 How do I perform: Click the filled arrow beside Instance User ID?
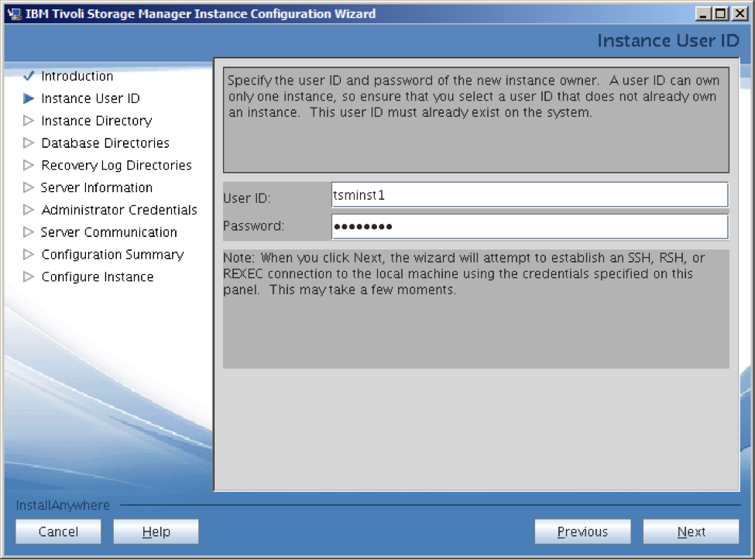[29, 98]
